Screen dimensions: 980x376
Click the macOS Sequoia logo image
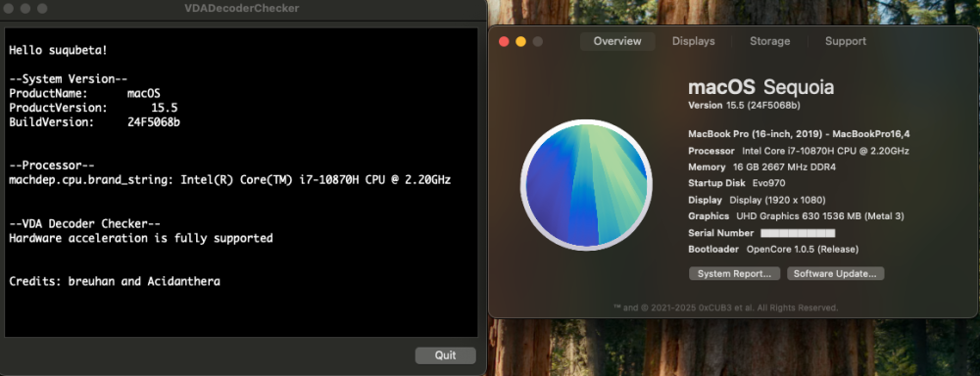click(586, 185)
